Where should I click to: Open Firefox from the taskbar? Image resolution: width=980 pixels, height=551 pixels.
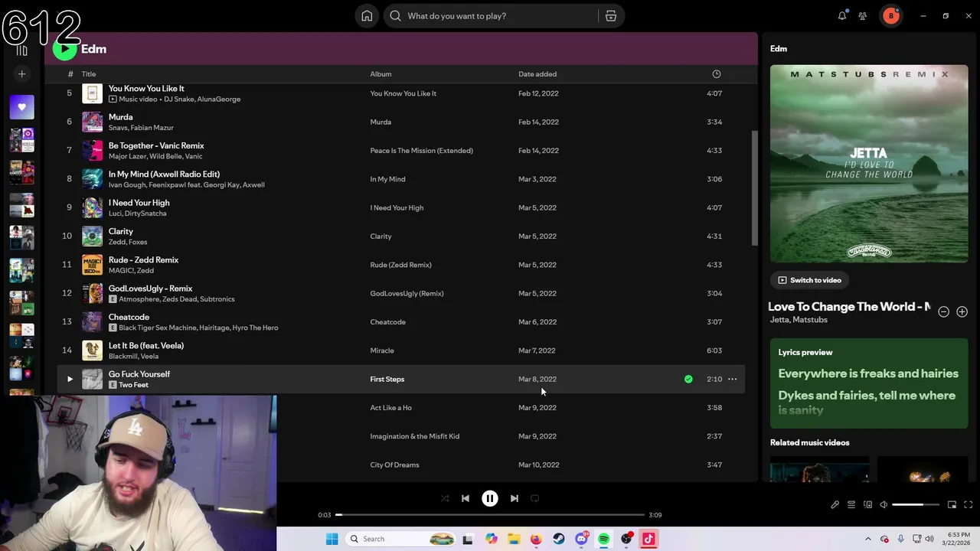pyautogui.click(x=536, y=539)
